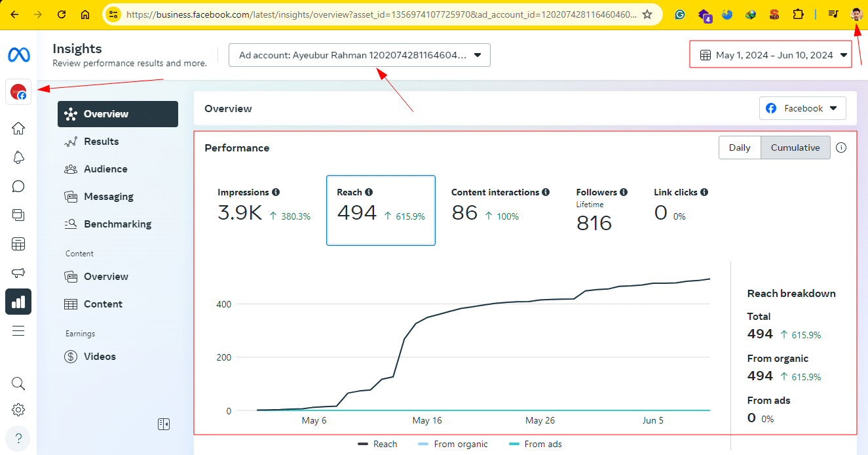Screen dimensions: 868x455
Task: Open All tools hamburger menu
Action: click(x=18, y=330)
